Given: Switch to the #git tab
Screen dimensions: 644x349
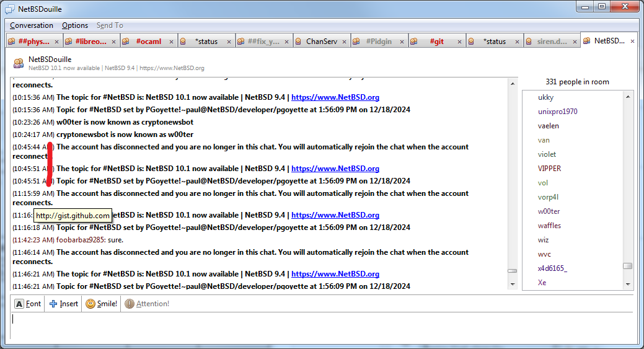Looking at the screenshot, I should [437, 42].
